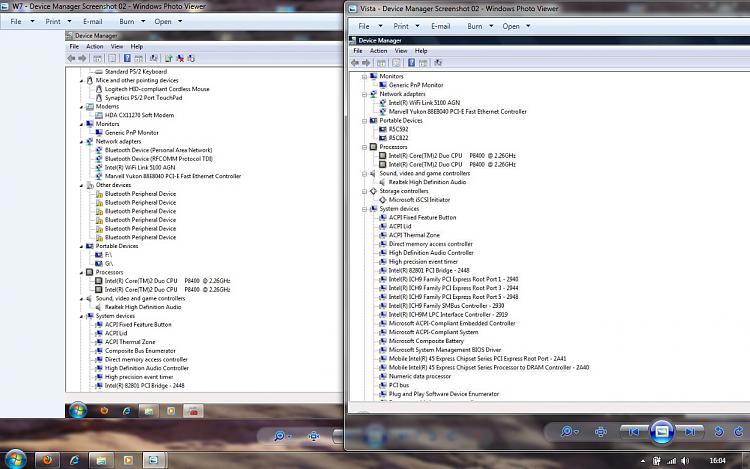
Task: Open zoom magnifier in W7 Photo Viewer
Action: pos(282,436)
